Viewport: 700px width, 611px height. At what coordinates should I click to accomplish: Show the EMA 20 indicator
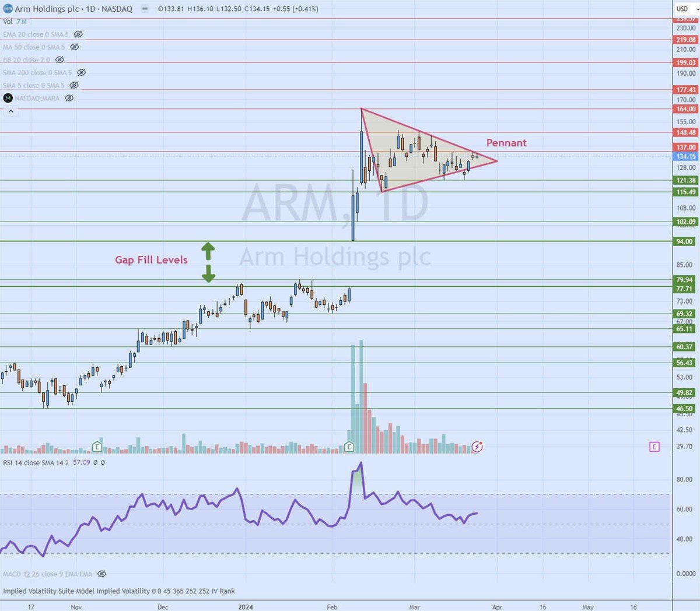(78, 34)
